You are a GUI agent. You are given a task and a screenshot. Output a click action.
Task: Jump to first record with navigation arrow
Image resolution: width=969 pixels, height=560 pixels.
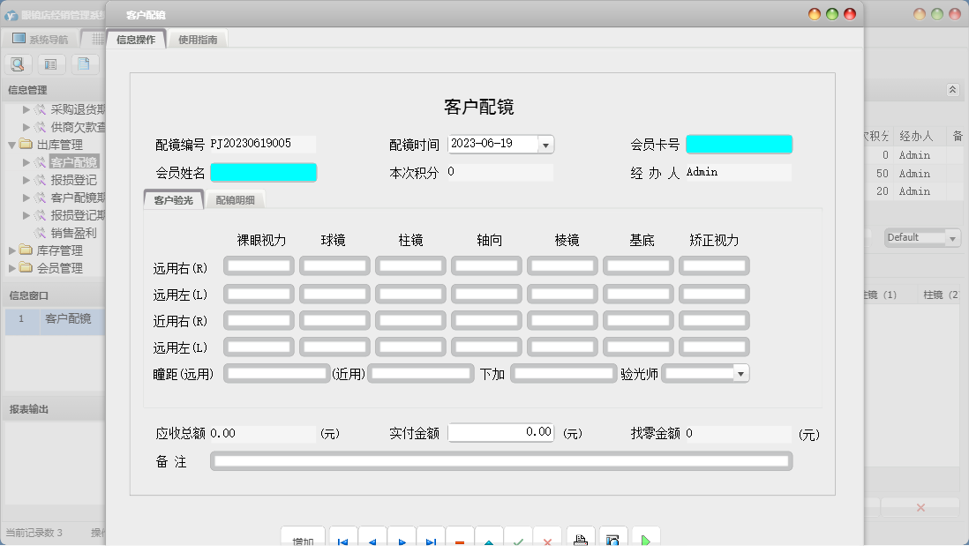click(x=342, y=540)
